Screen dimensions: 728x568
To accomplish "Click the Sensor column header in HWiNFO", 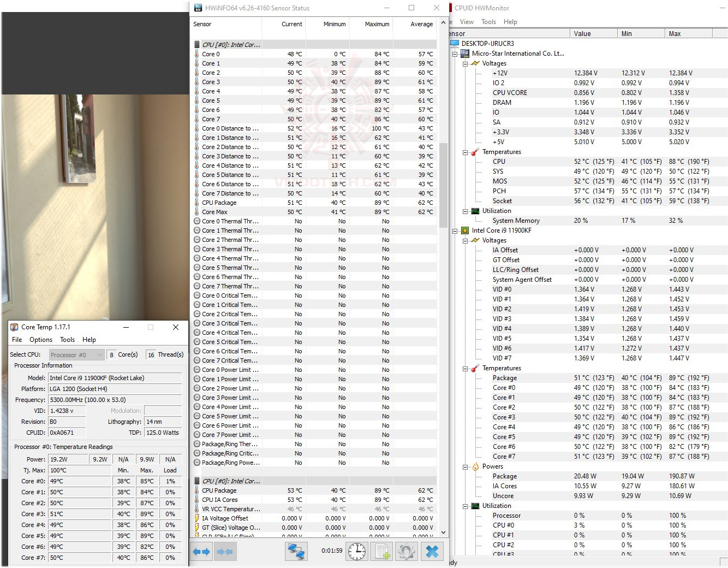I will [226, 24].
